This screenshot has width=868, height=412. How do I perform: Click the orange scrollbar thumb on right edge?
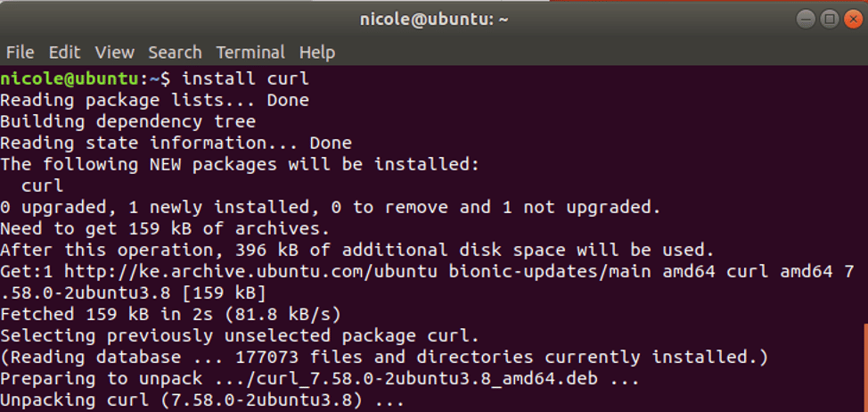[865, 367]
